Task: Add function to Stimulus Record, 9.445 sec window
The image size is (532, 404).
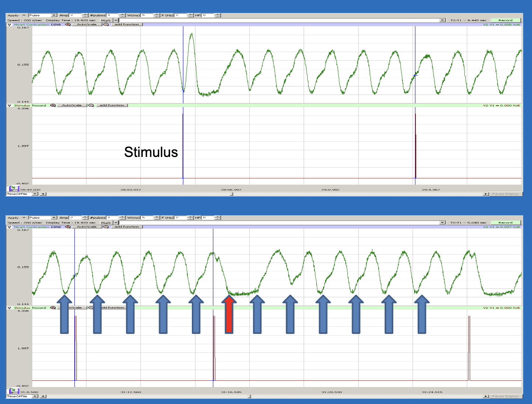Action: tap(112, 105)
